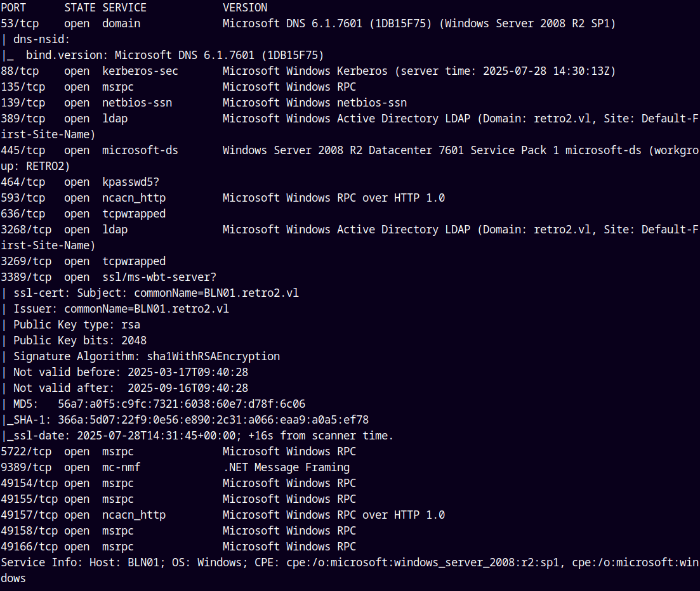This screenshot has width=700, height=591.
Task: Click the .NET Message Framing version text
Action: (x=286, y=467)
